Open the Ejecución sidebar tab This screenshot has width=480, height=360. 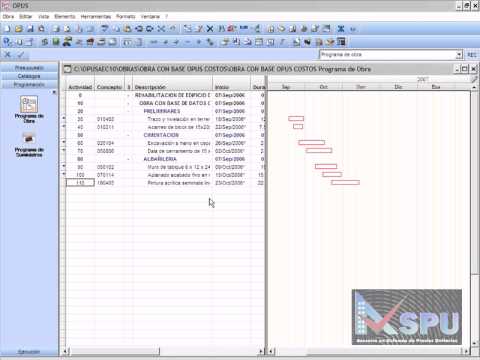[29, 352]
